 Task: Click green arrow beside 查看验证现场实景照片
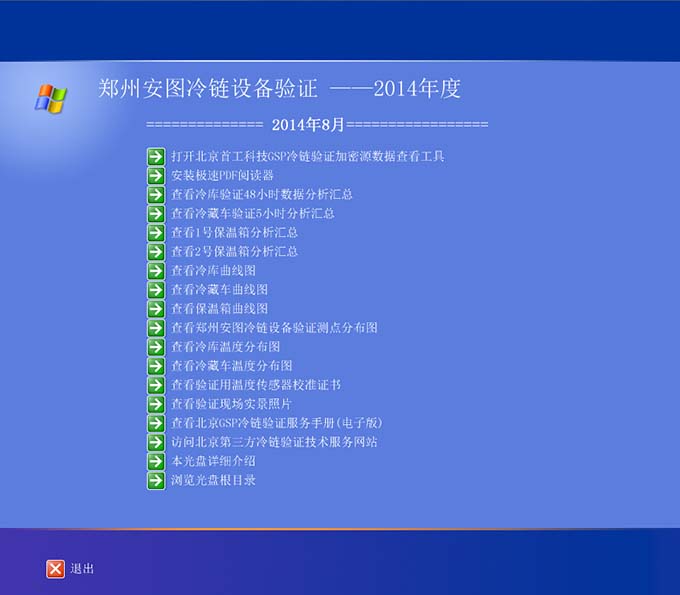[156, 405]
